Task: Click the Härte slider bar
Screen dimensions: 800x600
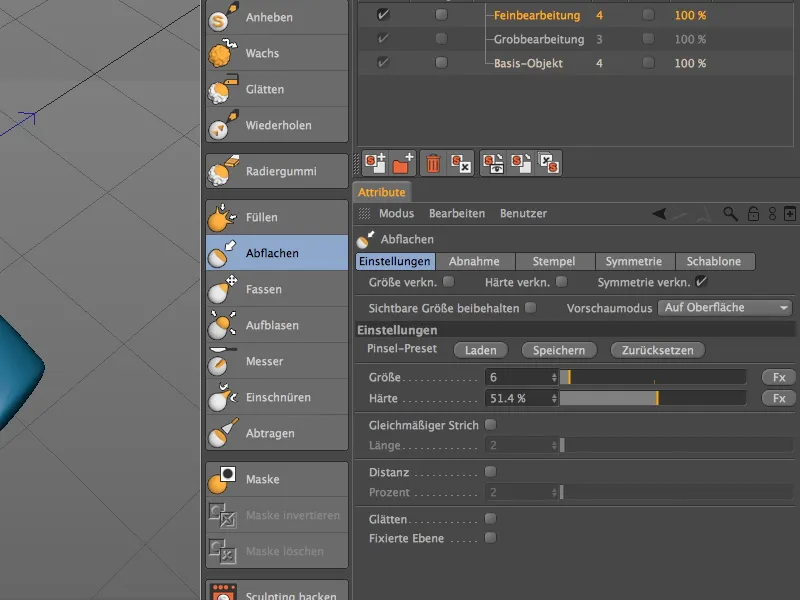Action: pos(653,398)
